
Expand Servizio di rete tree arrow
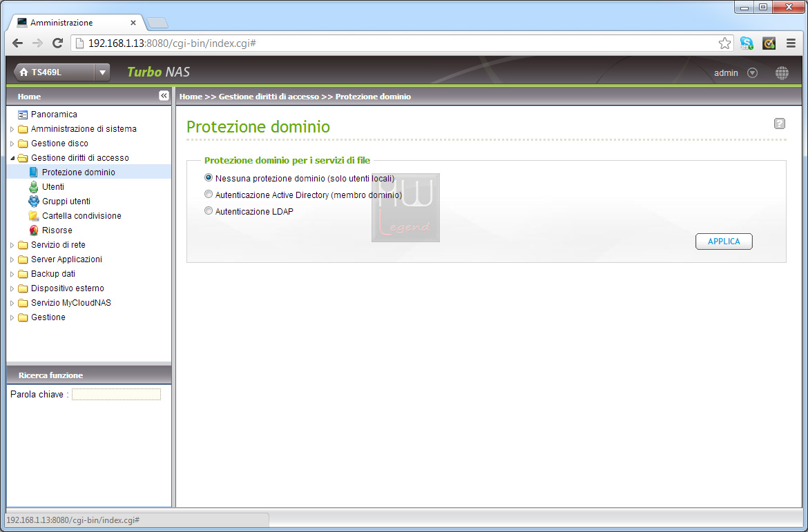click(x=12, y=245)
